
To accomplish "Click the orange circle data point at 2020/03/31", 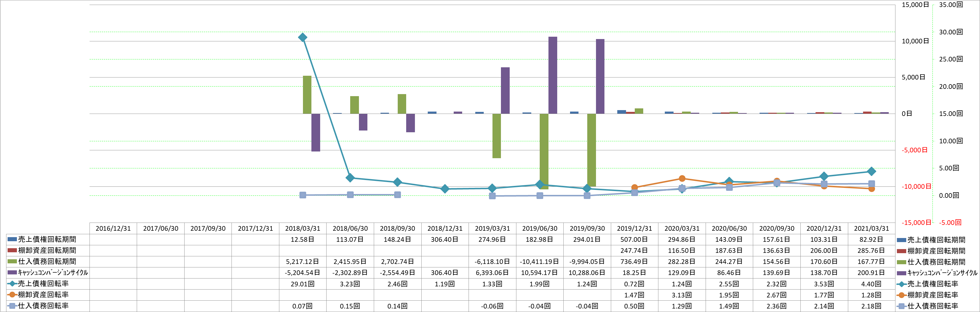I will click(x=682, y=179).
